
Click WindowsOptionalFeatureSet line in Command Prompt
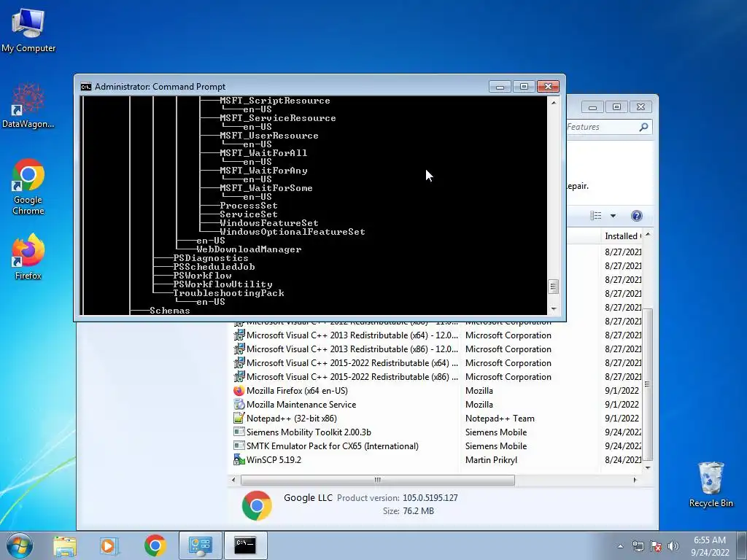point(293,232)
